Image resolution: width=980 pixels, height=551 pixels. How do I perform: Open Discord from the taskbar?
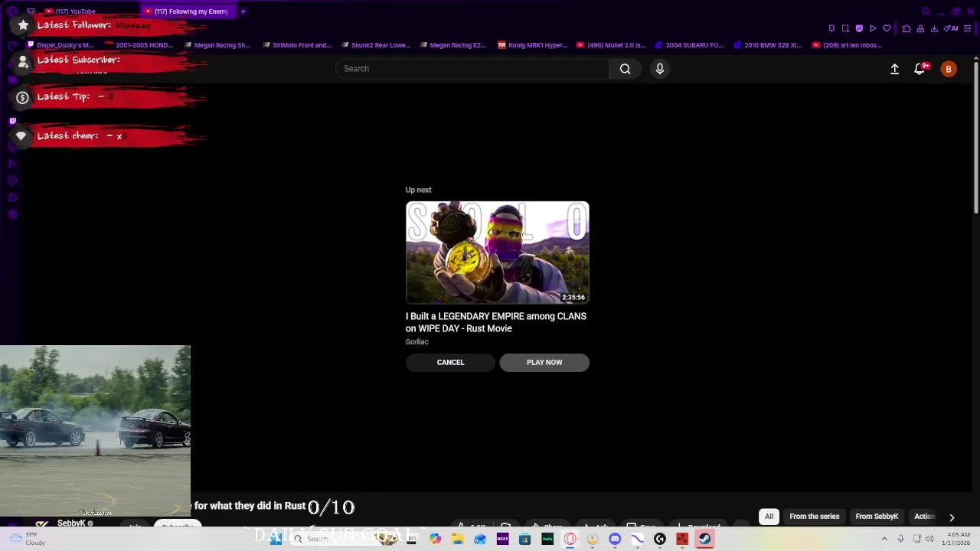pos(615,539)
